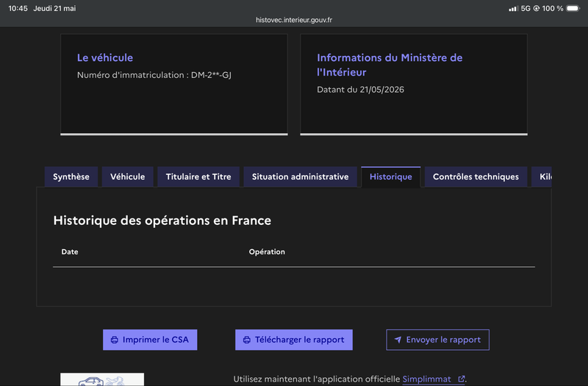Tap the car and motorcycle illustration thumbnail
The width and height of the screenshot is (588, 386).
click(x=102, y=379)
